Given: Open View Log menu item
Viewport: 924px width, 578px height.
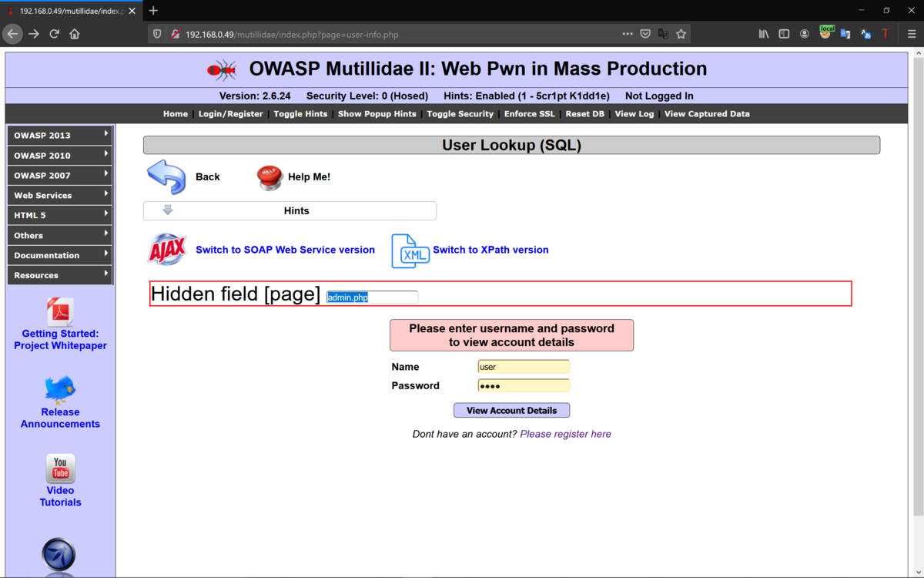Looking at the screenshot, I should [634, 114].
